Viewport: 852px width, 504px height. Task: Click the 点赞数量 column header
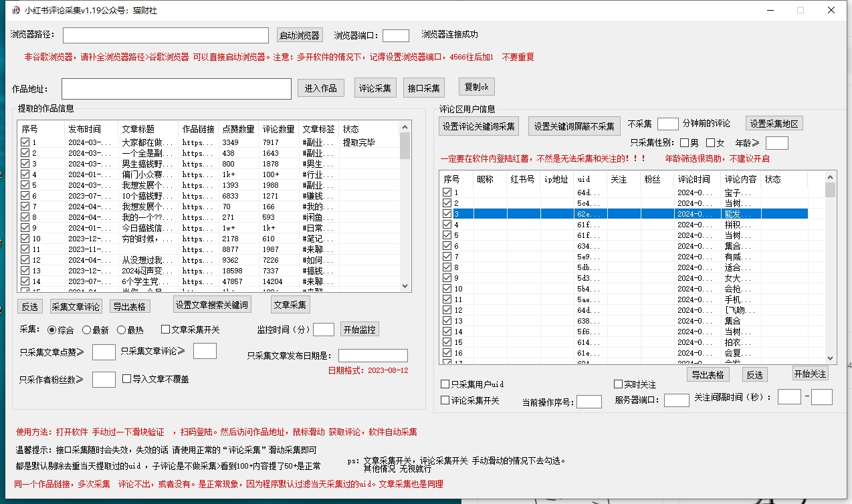238,129
